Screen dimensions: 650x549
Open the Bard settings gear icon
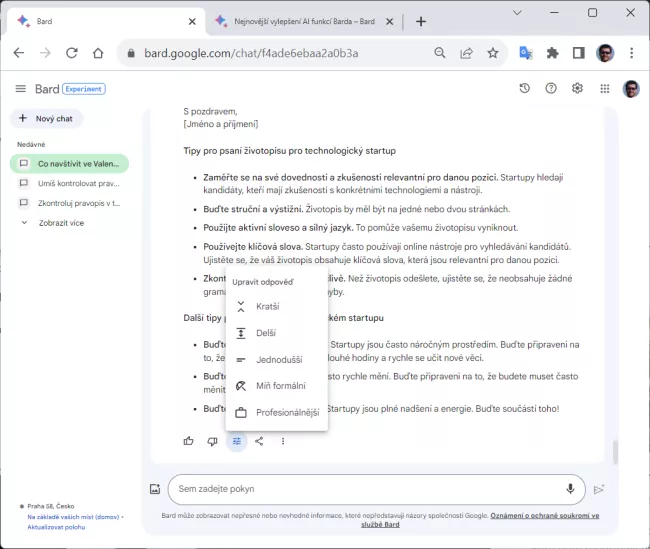click(577, 88)
